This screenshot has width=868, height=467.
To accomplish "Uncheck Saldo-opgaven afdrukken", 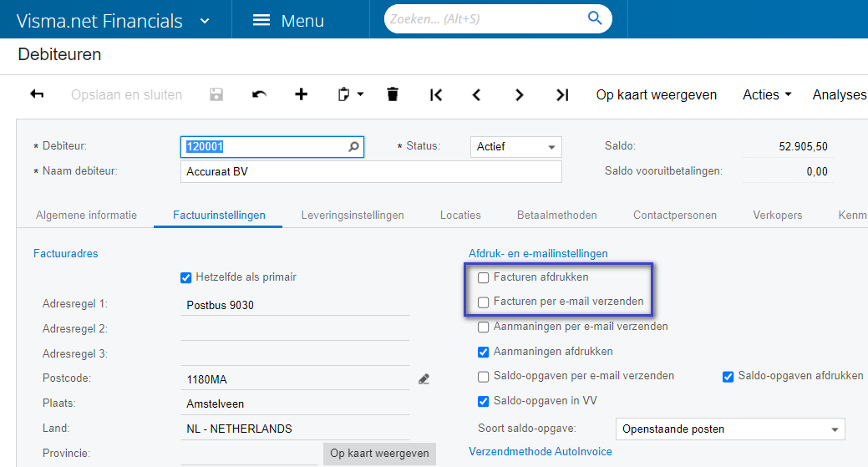I will tap(728, 377).
